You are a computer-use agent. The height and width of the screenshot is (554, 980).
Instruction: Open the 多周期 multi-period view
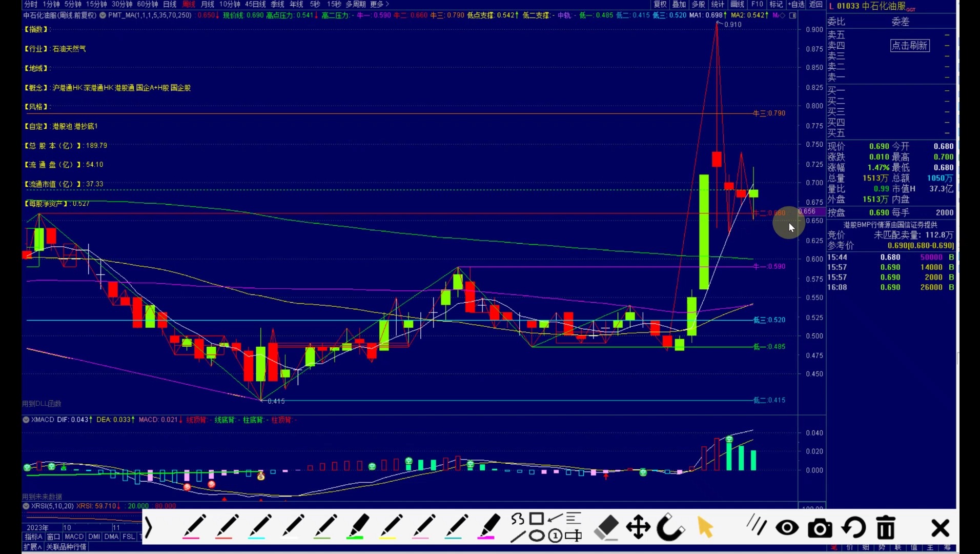point(356,4)
